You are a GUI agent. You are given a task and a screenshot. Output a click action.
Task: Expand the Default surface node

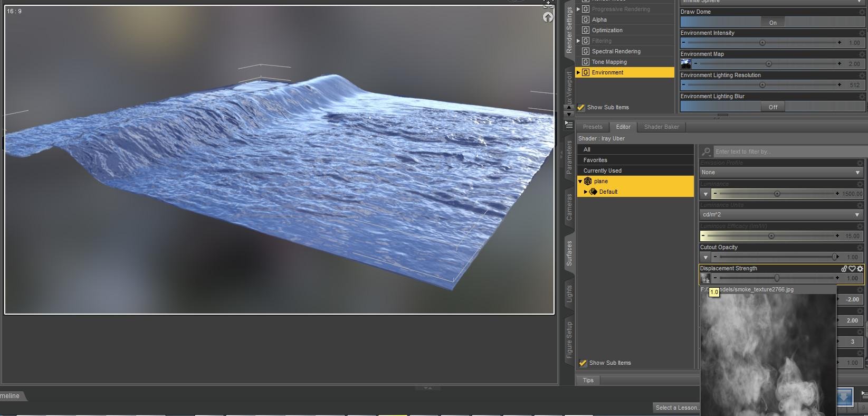coord(586,192)
